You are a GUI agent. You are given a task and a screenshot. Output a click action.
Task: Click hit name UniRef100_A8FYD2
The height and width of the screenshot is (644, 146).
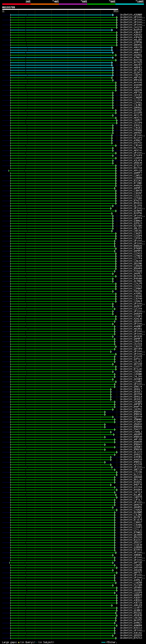(x=131, y=77)
